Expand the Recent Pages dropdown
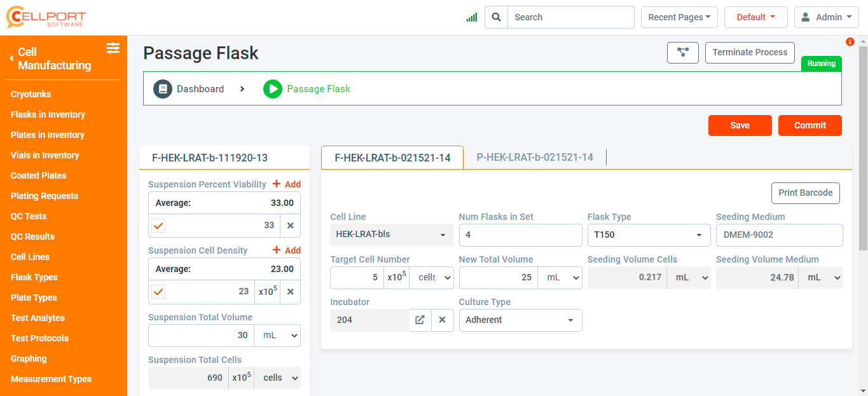Viewport: 868px width, 396px height. [x=679, y=17]
